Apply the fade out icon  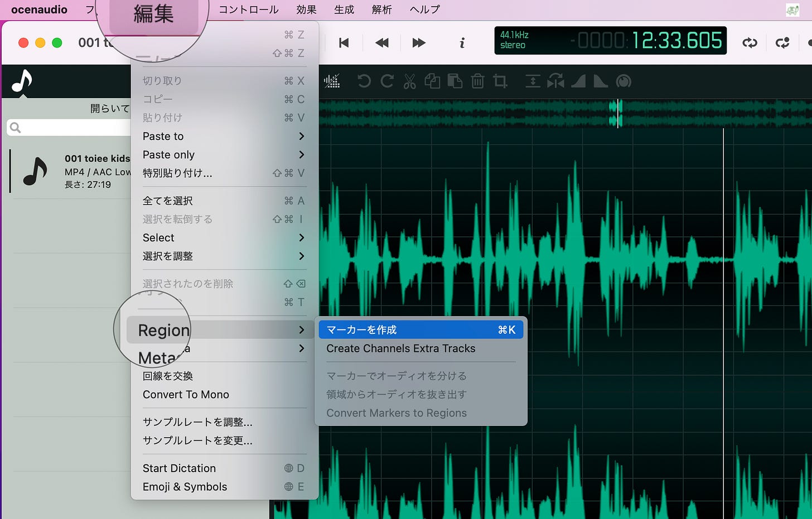click(x=601, y=81)
